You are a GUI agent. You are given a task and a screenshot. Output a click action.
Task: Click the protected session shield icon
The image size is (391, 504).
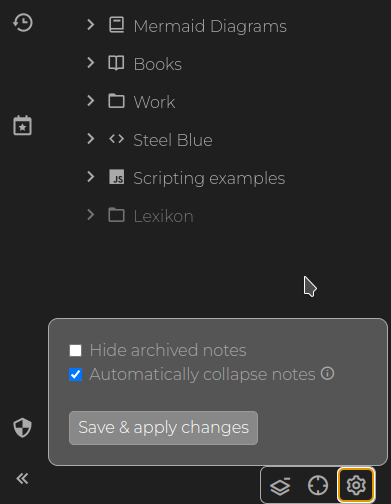pos(22,428)
